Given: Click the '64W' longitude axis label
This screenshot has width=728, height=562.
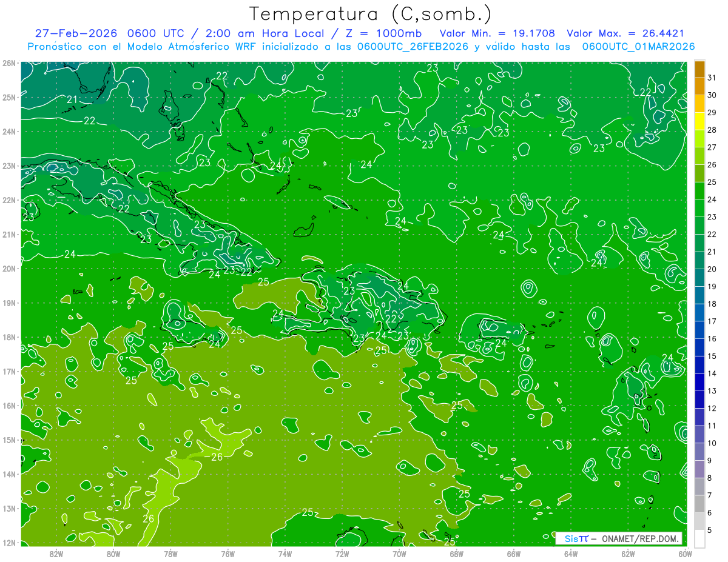Looking at the screenshot, I should [571, 554].
